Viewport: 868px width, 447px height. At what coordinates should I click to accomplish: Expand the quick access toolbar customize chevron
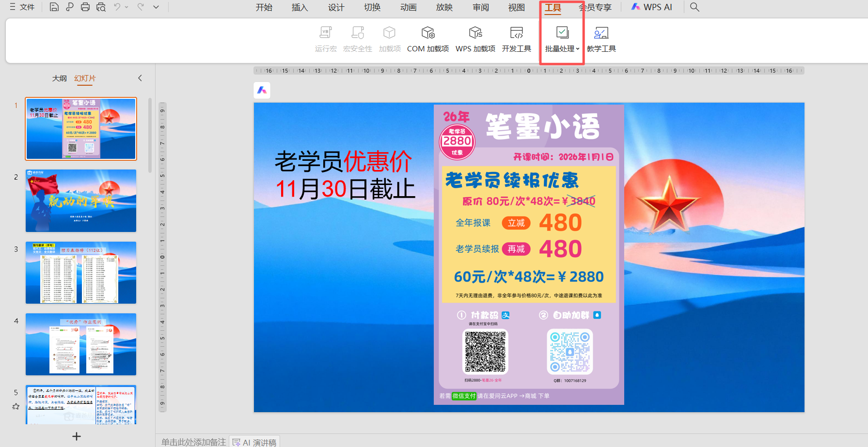(156, 7)
